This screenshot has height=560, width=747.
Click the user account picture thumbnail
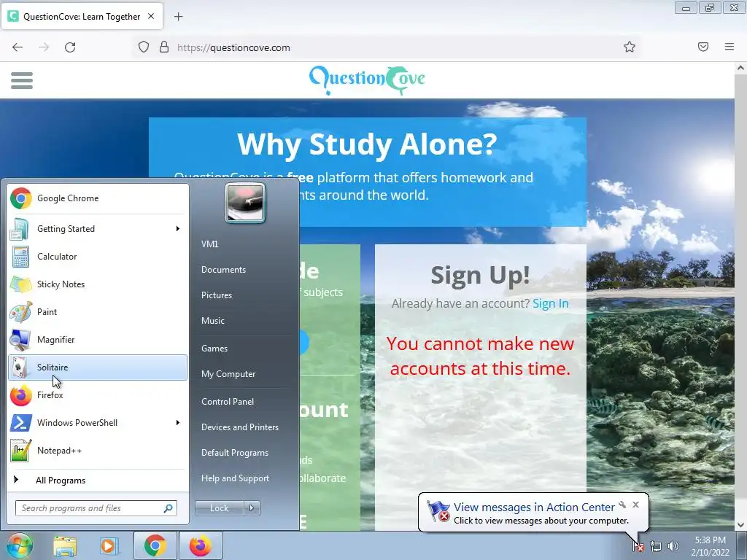point(245,203)
